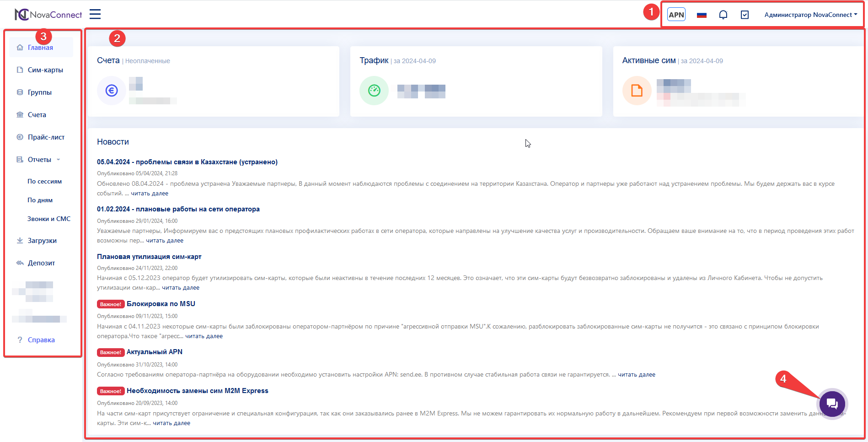Go to Сим-карты in sidebar

pyautogui.click(x=45, y=70)
